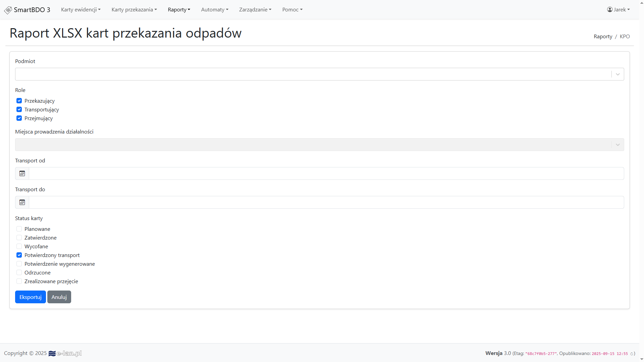Open the Raporty navigation menu
This screenshot has height=362, width=644.
pos(179,9)
